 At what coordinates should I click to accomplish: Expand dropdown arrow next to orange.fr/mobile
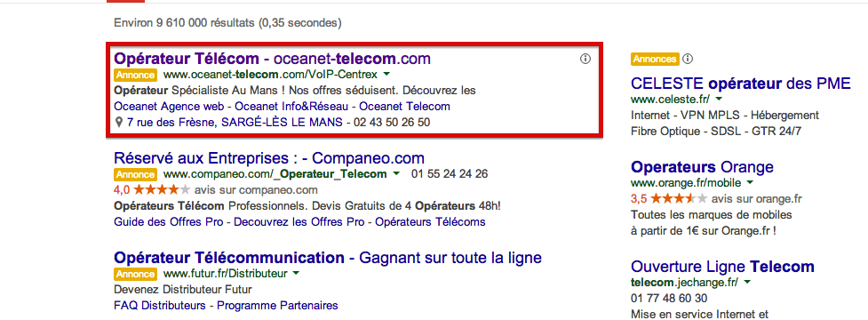(x=750, y=182)
